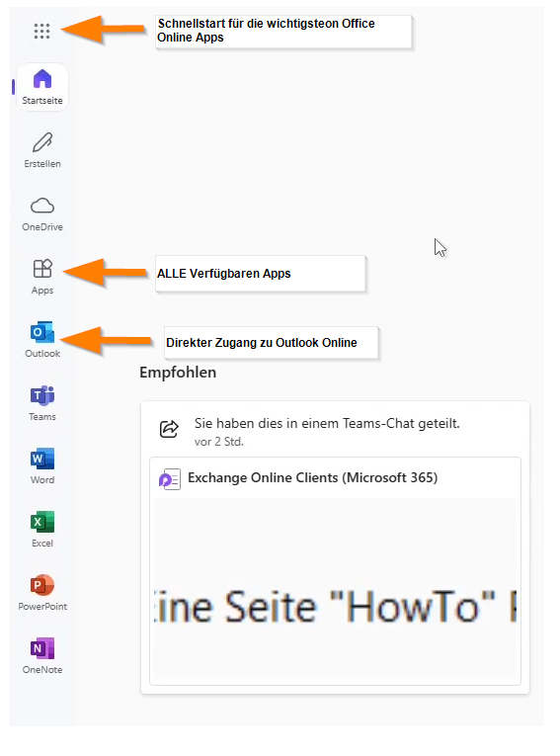Select the Schnellstart Office Online Apps annotation

[283, 32]
